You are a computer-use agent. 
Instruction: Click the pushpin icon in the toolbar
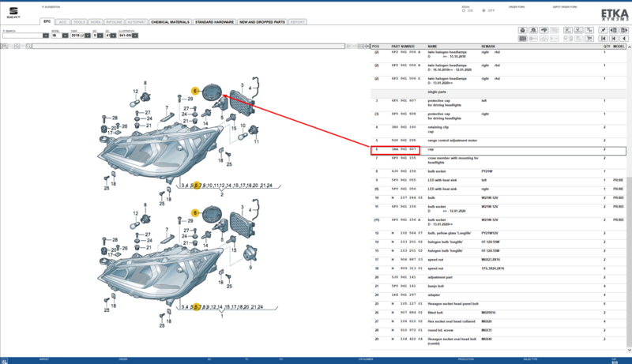pyautogui.click(x=603, y=30)
